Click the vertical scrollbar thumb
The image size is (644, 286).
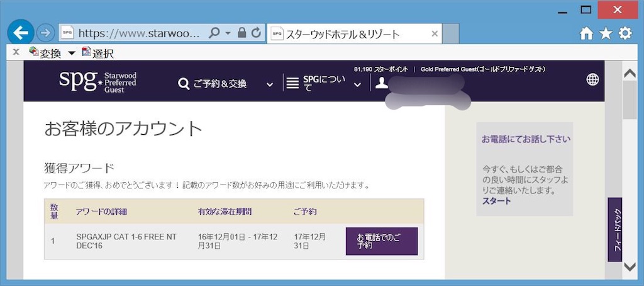(629, 100)
